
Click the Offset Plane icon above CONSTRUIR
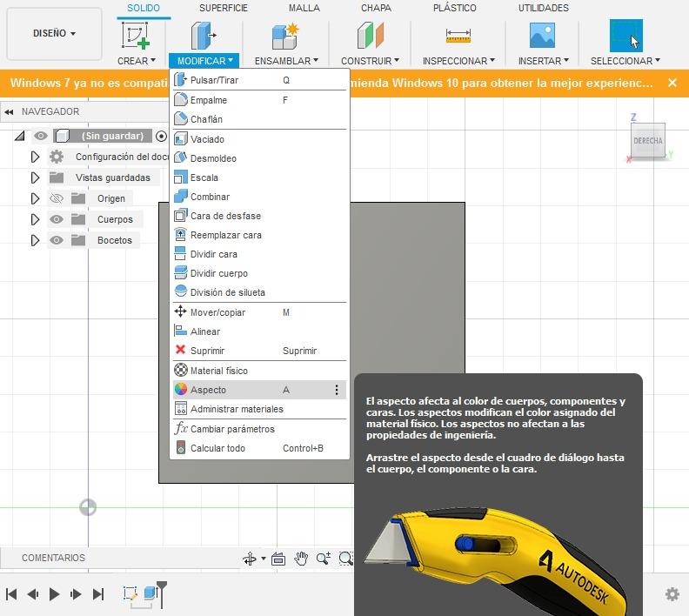tap(371, 35)
